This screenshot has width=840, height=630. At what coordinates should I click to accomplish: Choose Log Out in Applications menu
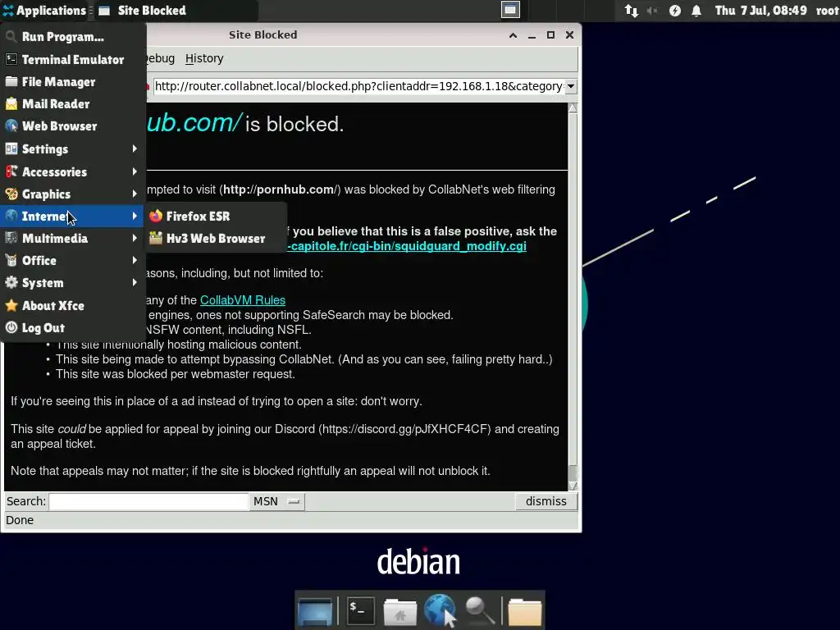click(73, 328)
